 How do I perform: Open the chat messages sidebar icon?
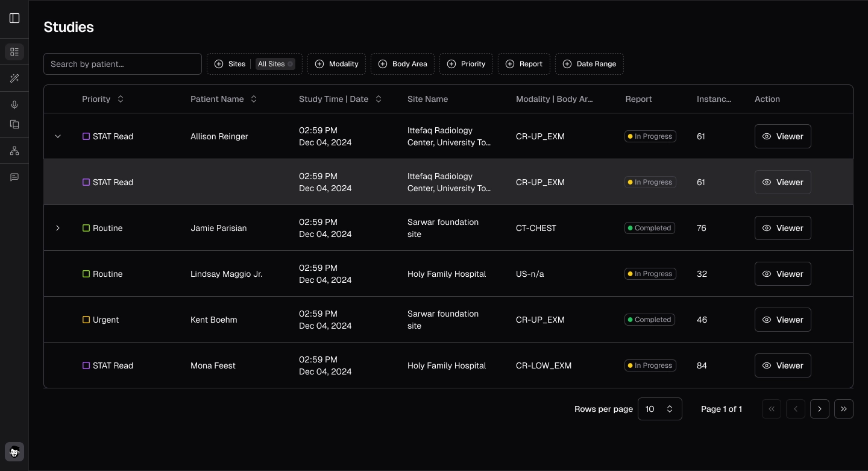tap(14, 177)
